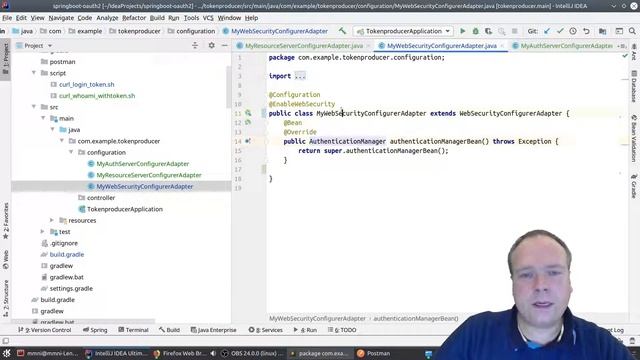Collapse the src folder
Viewport: 640px width, 360px height.
tap(34, 107)
